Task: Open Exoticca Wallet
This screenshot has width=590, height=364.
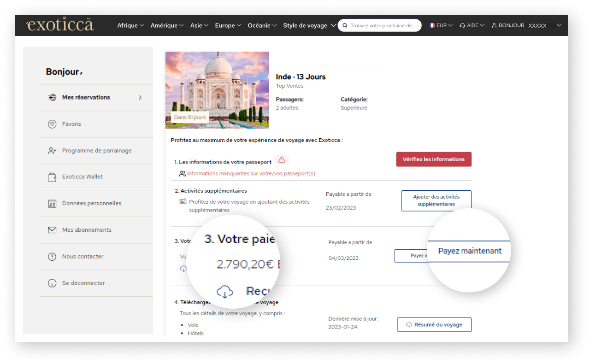Action: point(96,176)
